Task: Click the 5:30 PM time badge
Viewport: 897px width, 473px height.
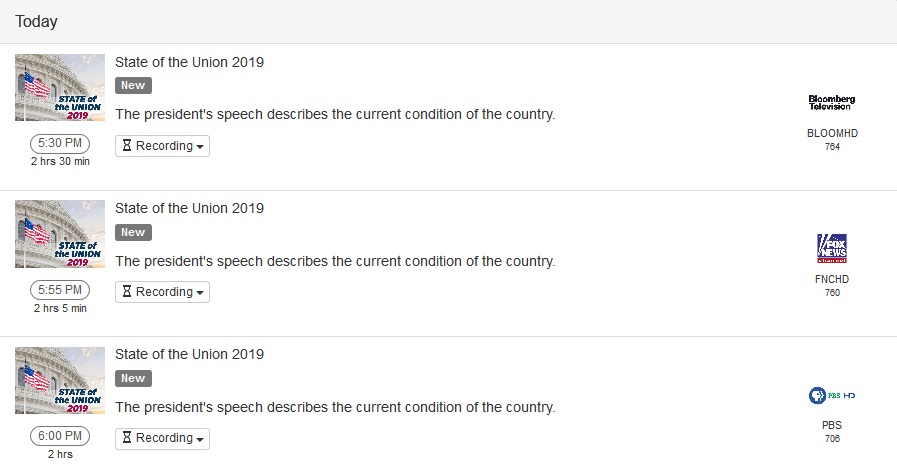Action: point(60,144)
